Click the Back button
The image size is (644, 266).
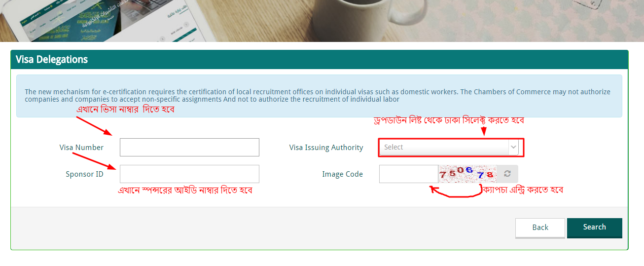click(x=540, y=228)
